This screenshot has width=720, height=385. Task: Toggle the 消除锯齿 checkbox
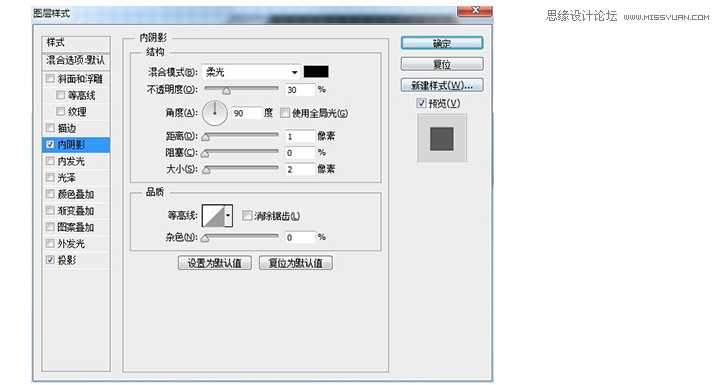(x=247, y=215)
